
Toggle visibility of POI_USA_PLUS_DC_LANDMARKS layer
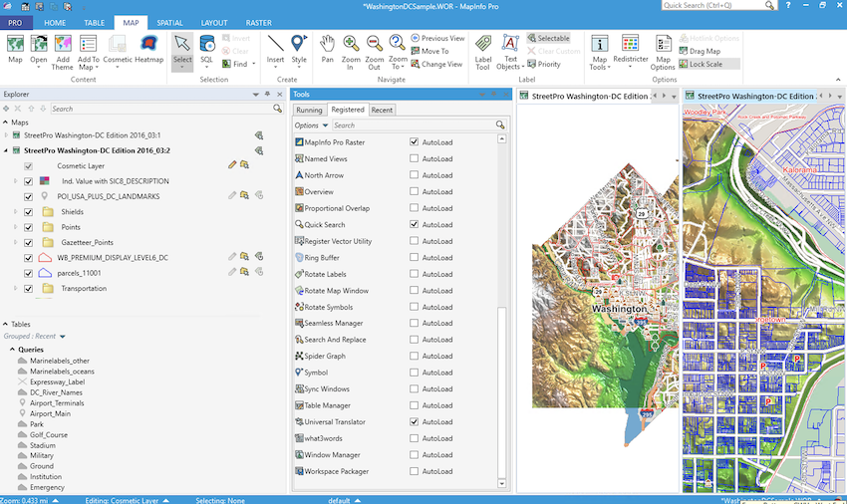[x=28, y=196]
